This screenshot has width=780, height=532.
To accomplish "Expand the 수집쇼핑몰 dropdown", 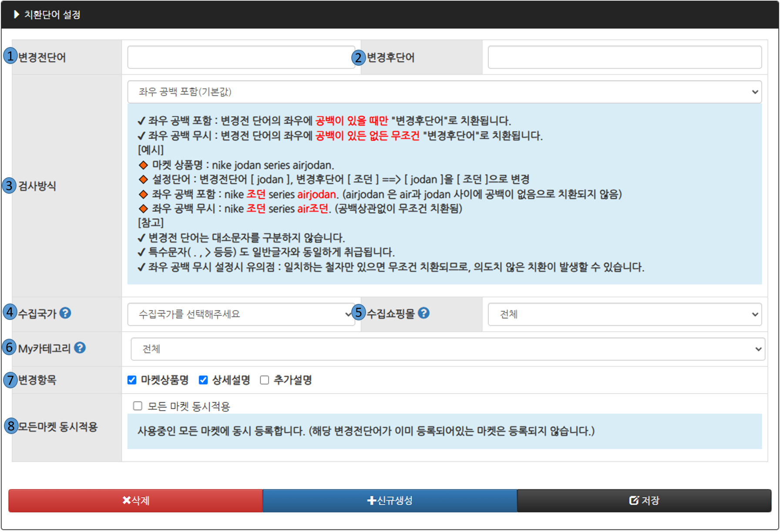I will 624,314.
